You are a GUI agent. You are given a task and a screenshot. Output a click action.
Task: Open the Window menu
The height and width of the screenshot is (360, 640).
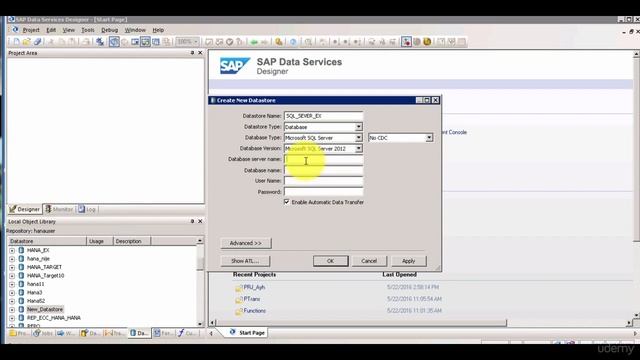(135, 30)
